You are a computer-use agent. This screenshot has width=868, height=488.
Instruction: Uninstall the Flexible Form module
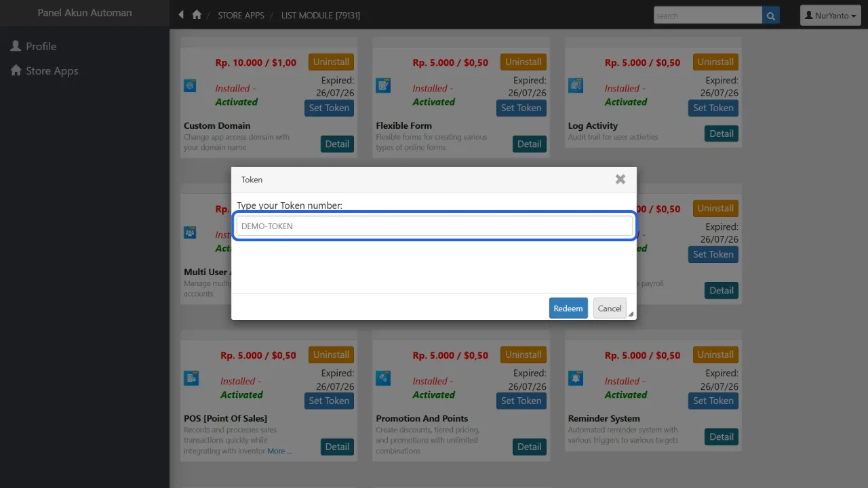coord(524,62)
